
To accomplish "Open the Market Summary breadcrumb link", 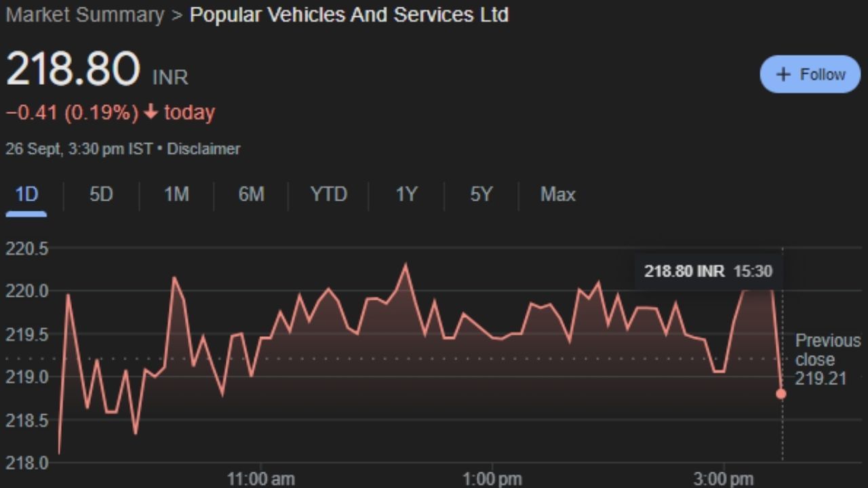I will point(85,15).
